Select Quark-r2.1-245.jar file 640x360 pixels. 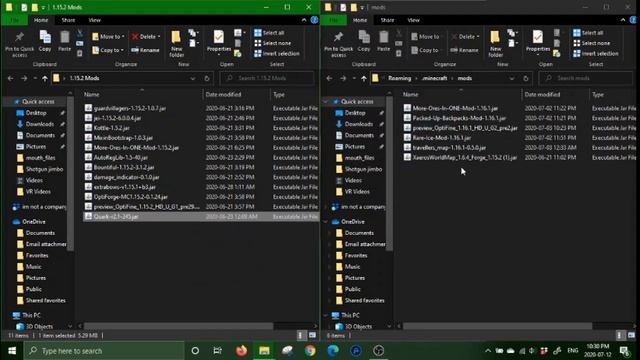[x=200, y=217]
